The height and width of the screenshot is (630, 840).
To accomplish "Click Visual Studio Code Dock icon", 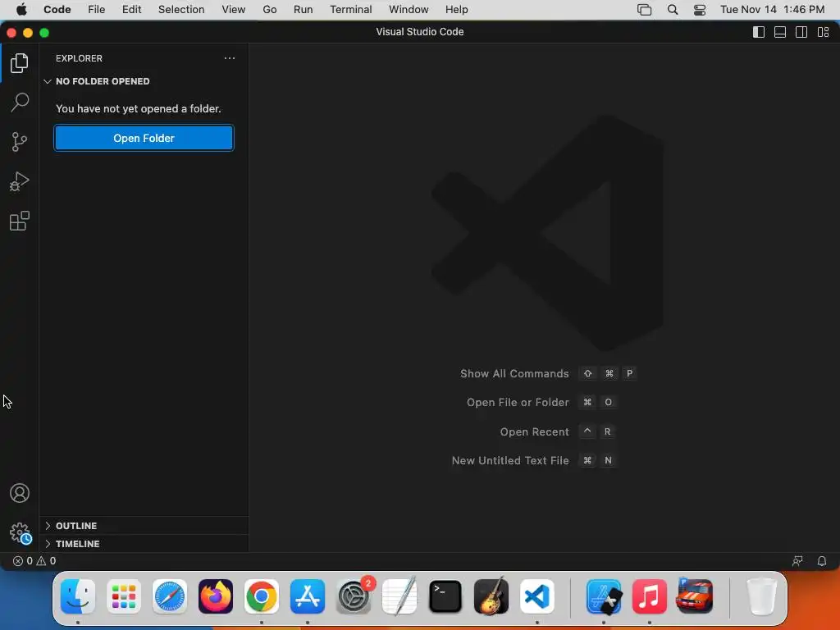I will point(537,596).
